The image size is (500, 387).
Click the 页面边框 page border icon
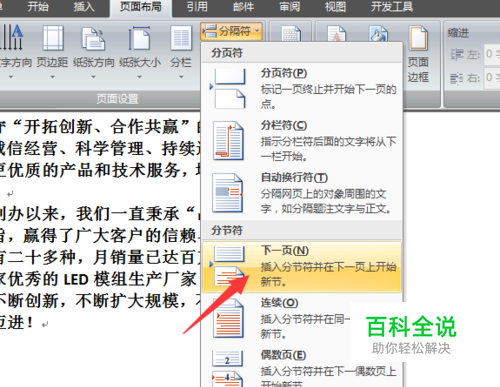point(418,37)
